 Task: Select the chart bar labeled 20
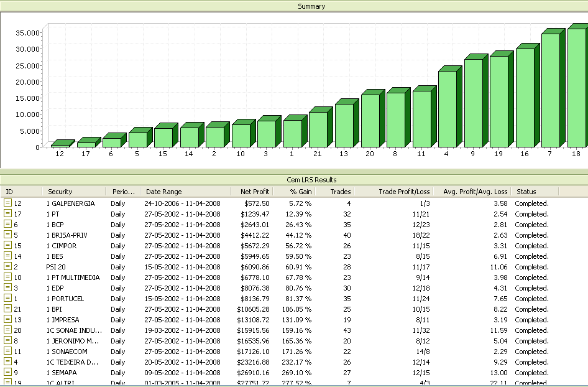pyautogui.click(x=373, y=118)
